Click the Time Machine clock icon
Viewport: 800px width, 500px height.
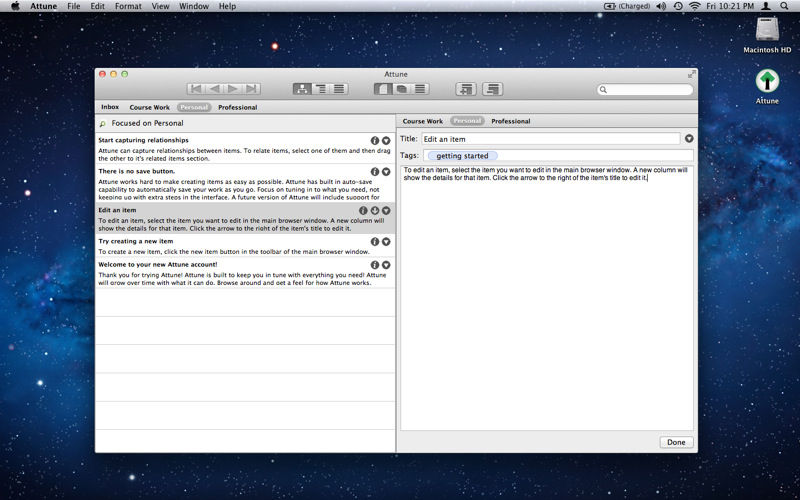coord(678,6)
